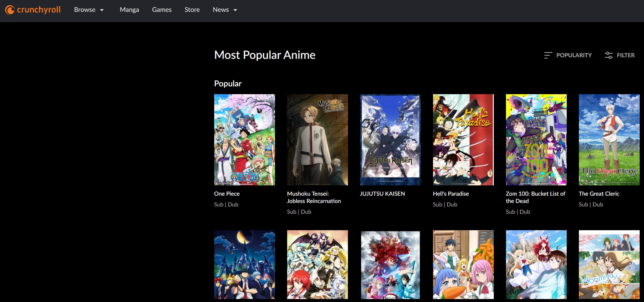Click Zom 100: Bucket List title
The height and width of the screenshot is (302, 644).
point(535,197)
